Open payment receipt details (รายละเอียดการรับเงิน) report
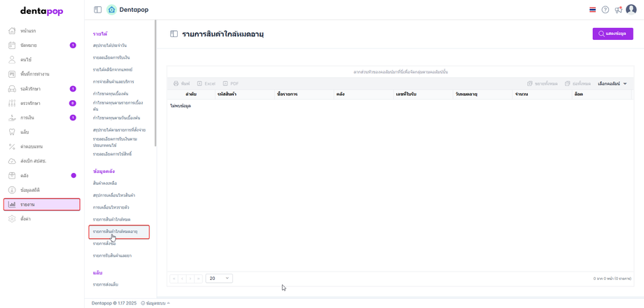 coord(111,57)
